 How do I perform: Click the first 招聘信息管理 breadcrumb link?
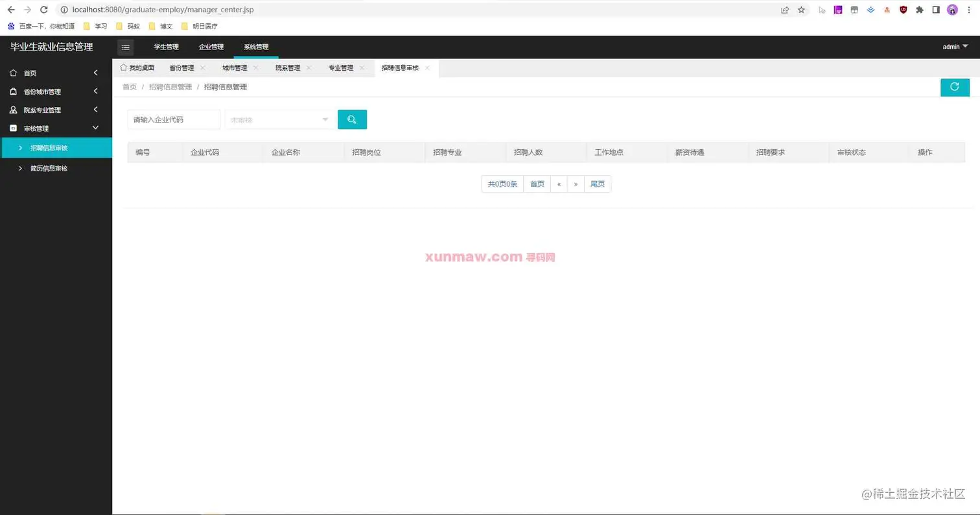[x=170, y=87]
